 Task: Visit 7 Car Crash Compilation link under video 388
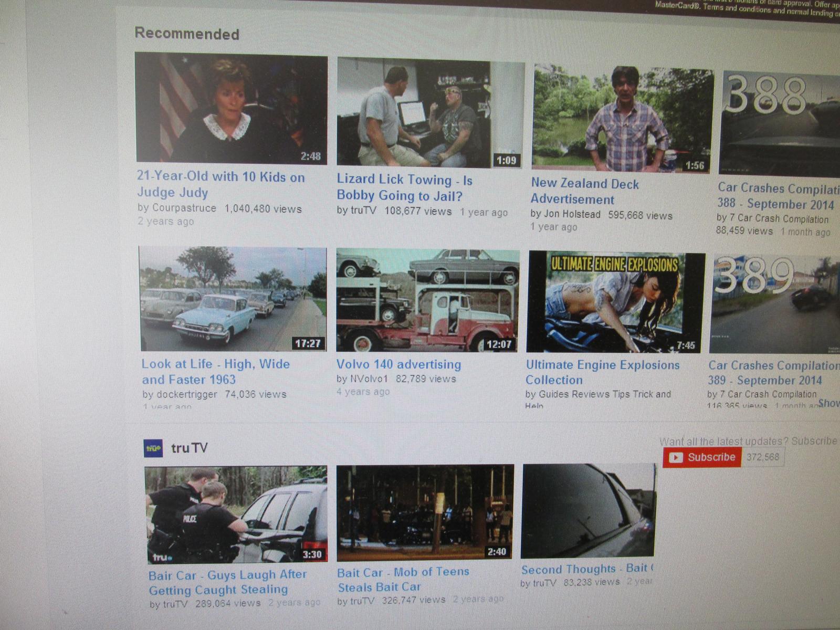coord(779,218)
